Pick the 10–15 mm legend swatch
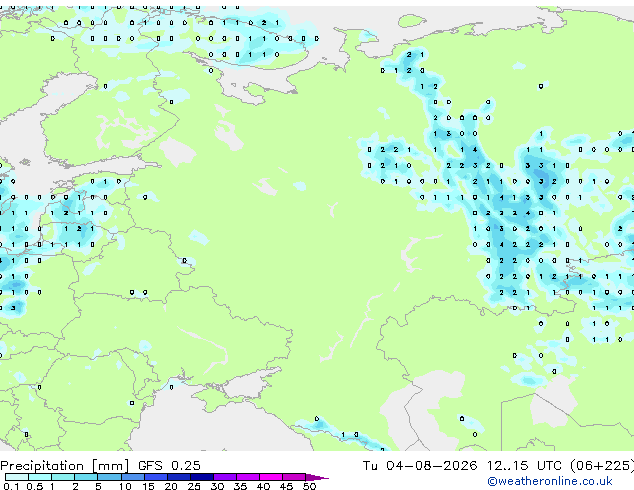Screen dimensions: 634x490 tap(133, 477)
